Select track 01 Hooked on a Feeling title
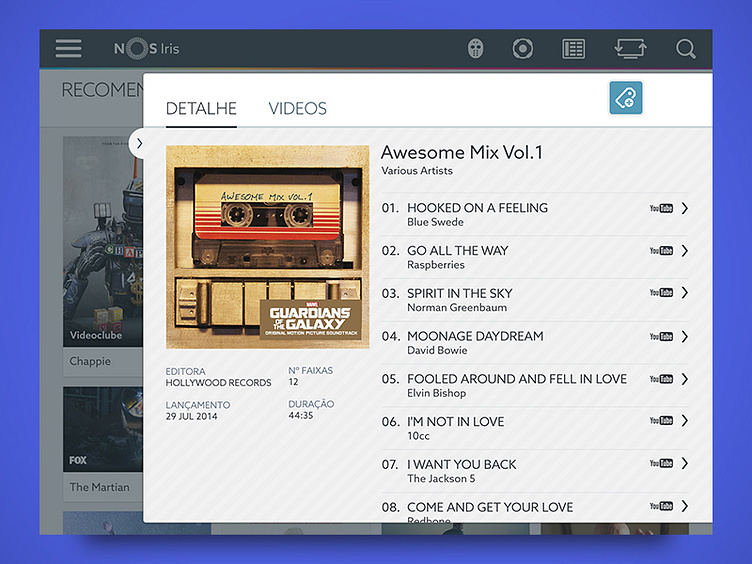The image size is (752, 564). point(477,208)
